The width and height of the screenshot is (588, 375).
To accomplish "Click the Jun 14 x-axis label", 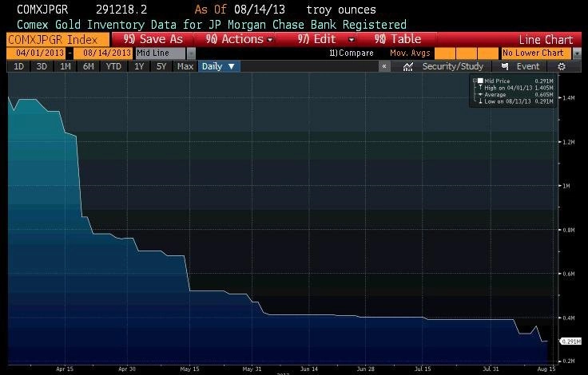I will click(309, 369).
